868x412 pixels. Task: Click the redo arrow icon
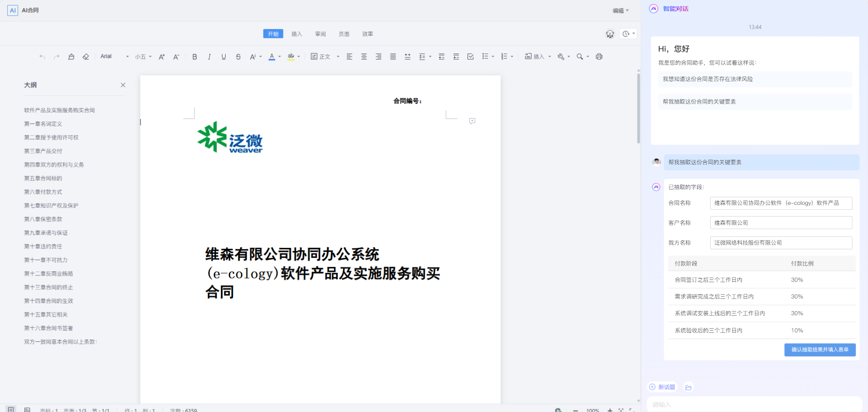(57, 57)
